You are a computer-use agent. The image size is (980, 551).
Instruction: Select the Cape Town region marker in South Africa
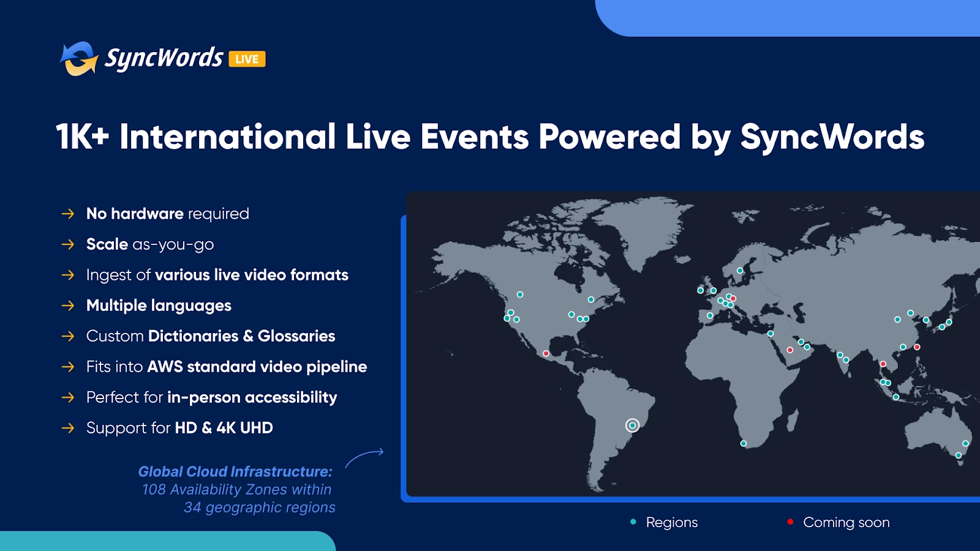click(x=744, y=444)
